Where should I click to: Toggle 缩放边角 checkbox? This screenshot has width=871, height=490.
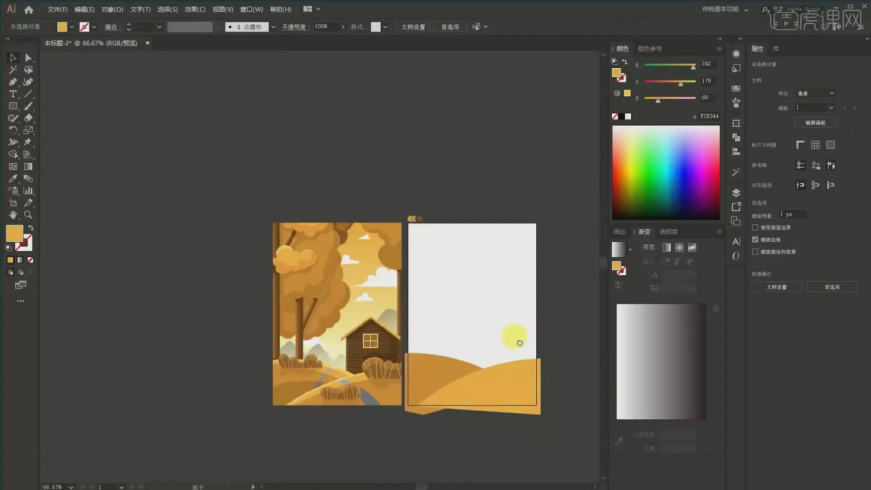pos(755,239)
